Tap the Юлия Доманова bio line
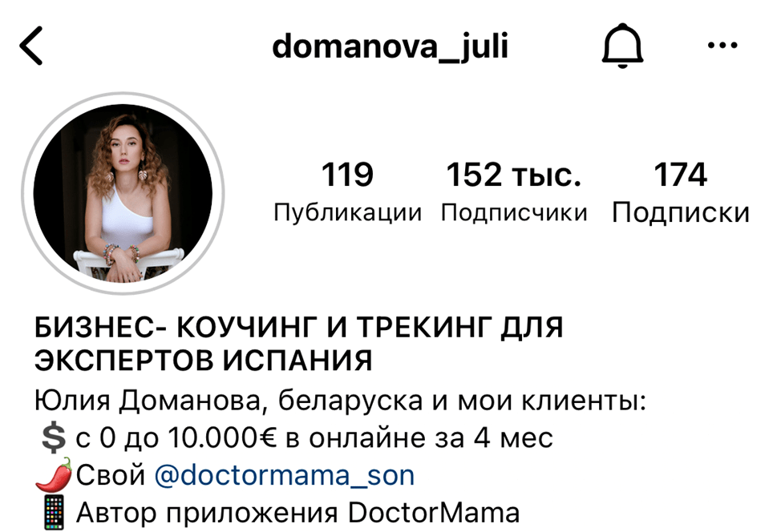 click(x=340, y=401)
